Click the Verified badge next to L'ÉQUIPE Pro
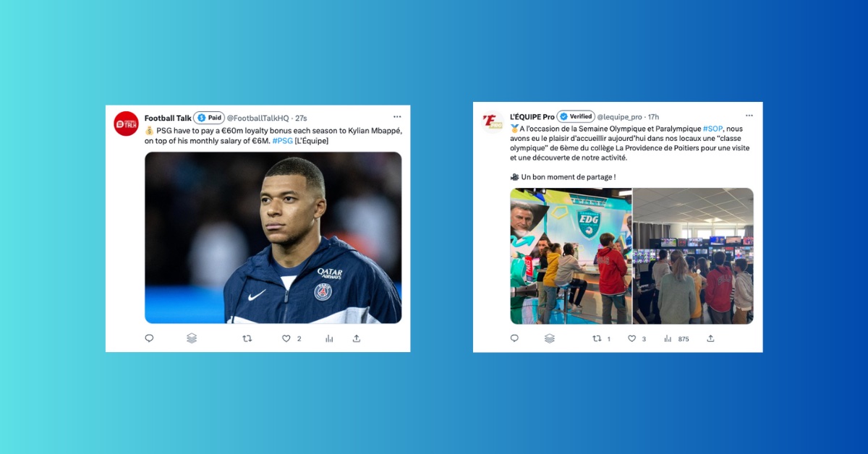The image size is (868, 454). coord(576,116)
